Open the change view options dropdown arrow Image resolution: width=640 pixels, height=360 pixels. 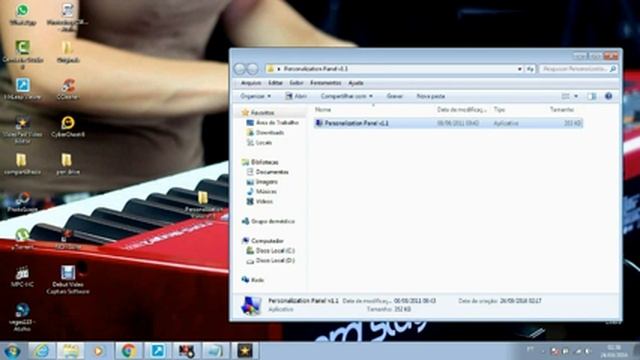(576, 96)
